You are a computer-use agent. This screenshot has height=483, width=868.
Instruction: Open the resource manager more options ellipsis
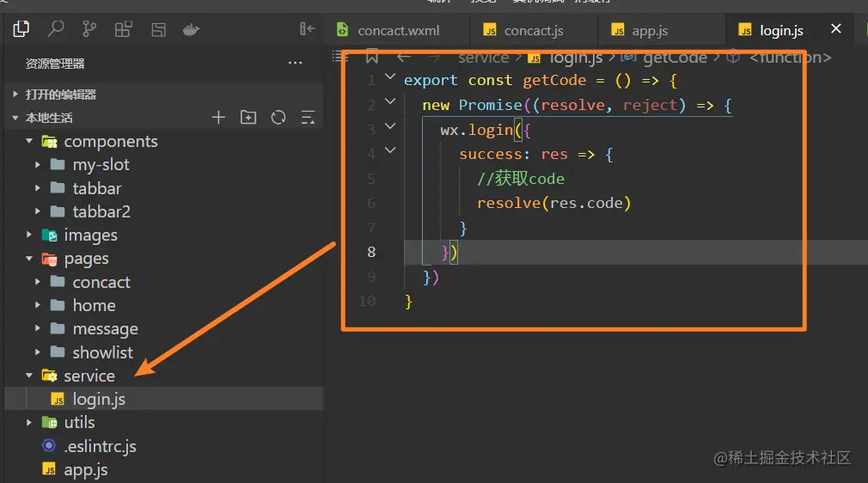click(x=295, y=63)
